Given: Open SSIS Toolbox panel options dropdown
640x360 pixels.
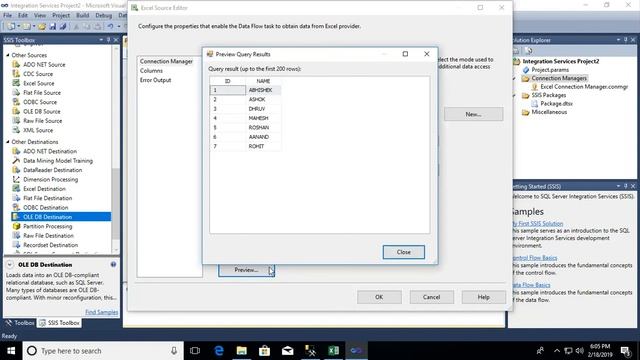Looking at the screenshot, I should [101, 40].
